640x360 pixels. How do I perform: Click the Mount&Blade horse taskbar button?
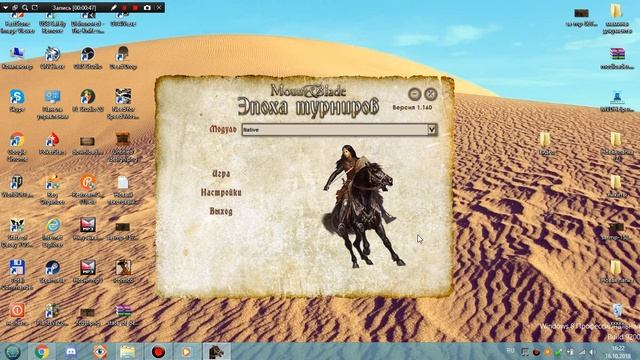click(216, 351)
